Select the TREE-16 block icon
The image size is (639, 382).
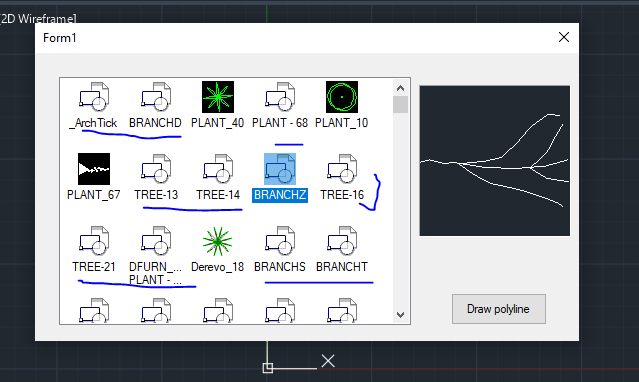point(342,169)
